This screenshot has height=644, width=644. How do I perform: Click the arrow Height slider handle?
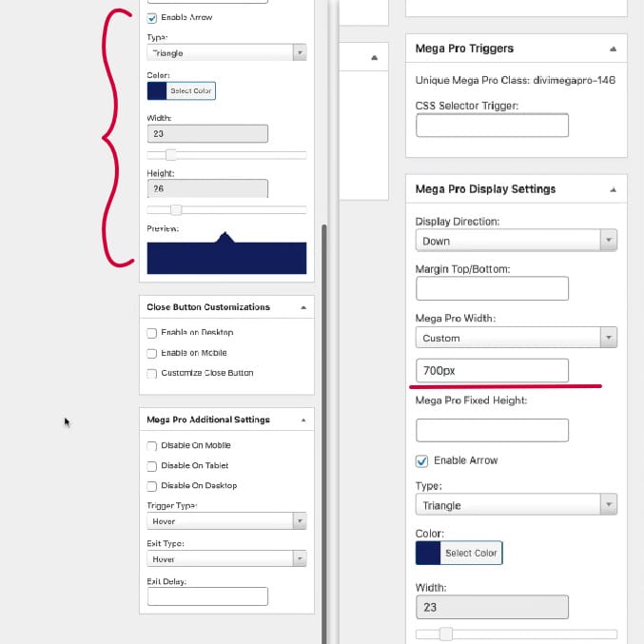176,210
